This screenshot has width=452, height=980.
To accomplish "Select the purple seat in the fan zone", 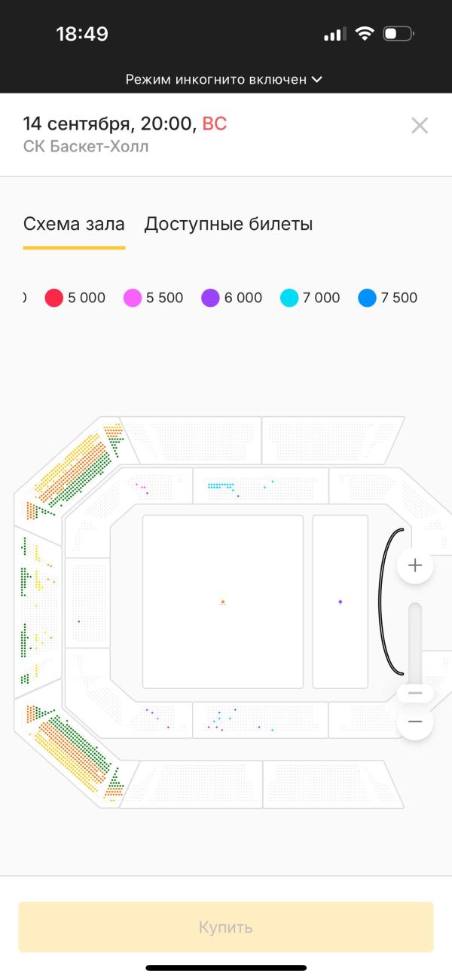I will [341, 602].
